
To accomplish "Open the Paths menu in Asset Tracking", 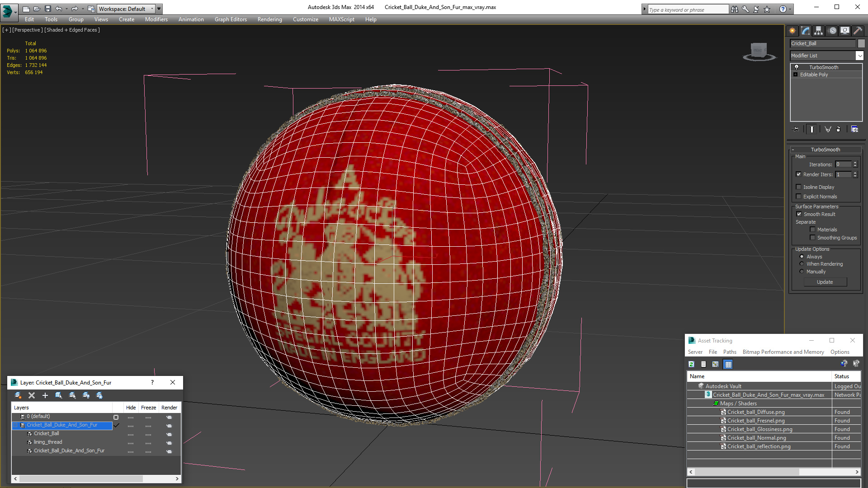I will click(x=730, y=352).
